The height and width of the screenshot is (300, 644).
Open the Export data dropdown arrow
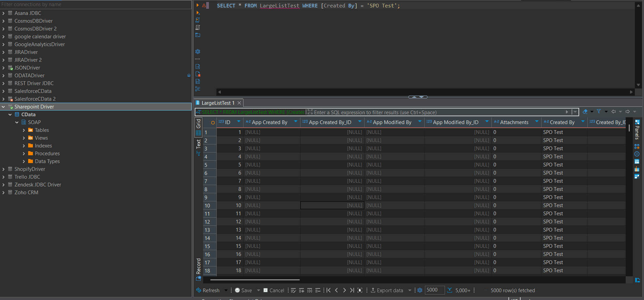pos(410,291)
